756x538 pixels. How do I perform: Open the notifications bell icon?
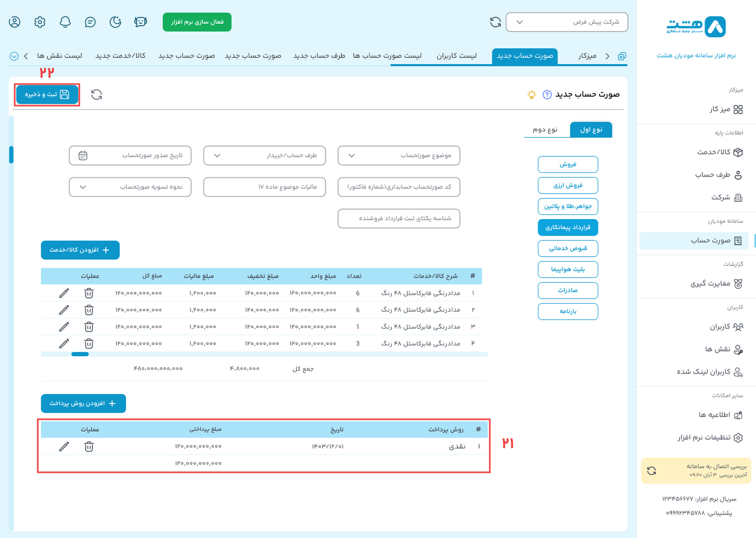[x=65, y=22]
